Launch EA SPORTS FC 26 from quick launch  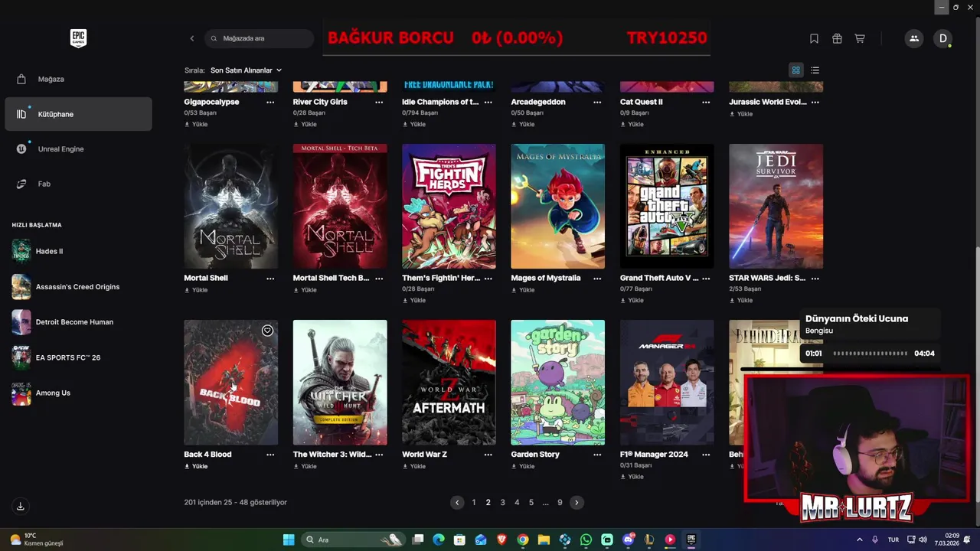point(56,357)
